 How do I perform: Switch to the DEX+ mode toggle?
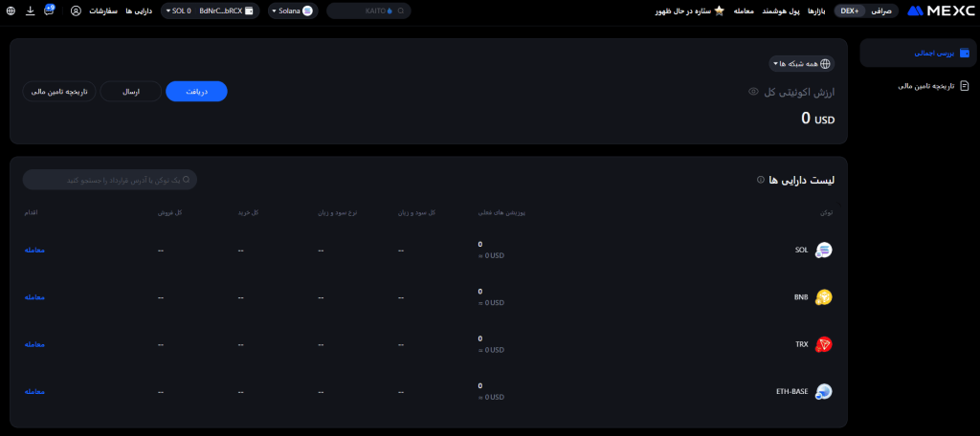point(850,11)
